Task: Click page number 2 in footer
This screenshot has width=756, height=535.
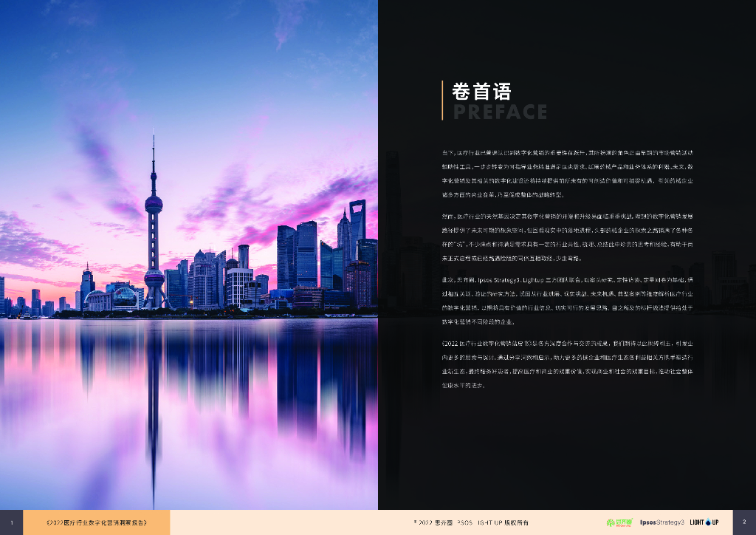Action: click(x=744, y=522)
